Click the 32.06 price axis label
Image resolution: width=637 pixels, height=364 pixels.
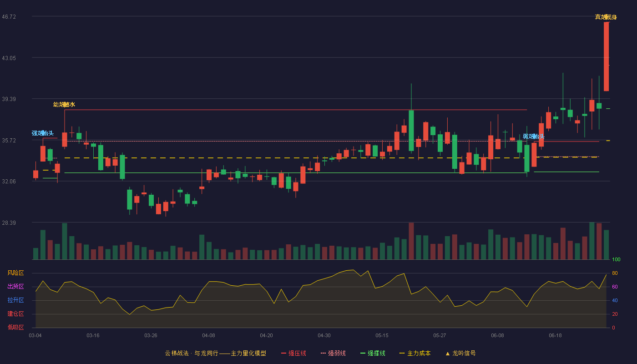[9, 182]
